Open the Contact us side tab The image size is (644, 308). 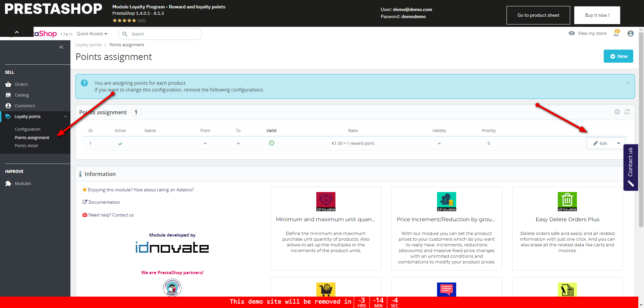pos(631,167)
